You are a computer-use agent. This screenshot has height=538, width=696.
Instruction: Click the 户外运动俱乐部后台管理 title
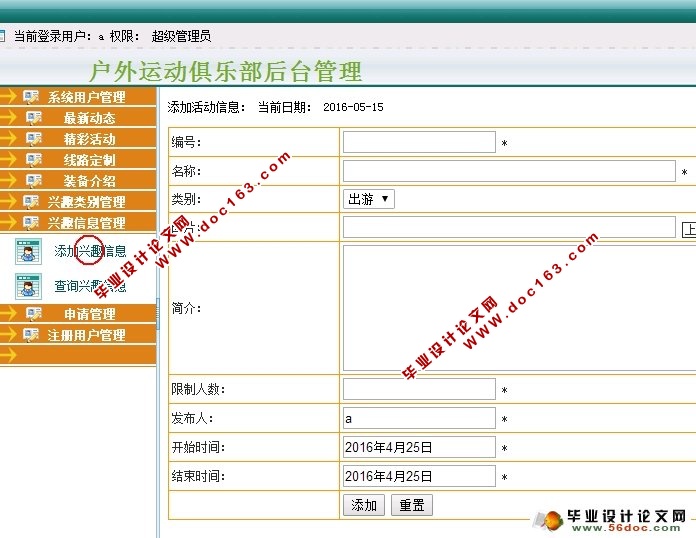pos(225,71)
